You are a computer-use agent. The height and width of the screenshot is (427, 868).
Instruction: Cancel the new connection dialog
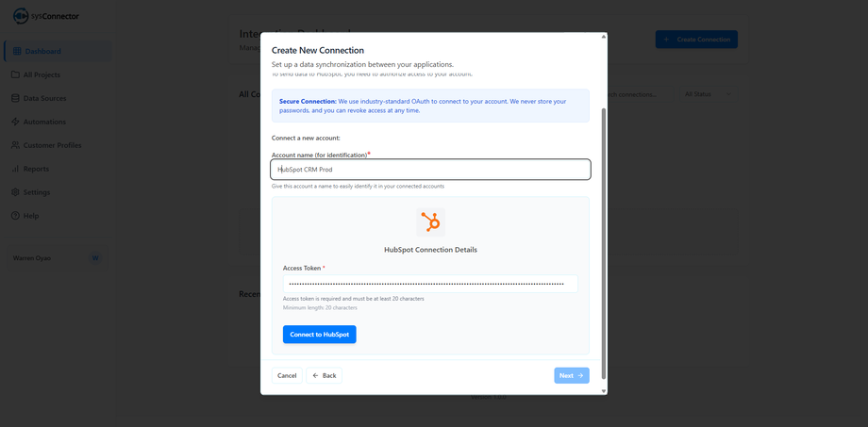click(287, 375)
